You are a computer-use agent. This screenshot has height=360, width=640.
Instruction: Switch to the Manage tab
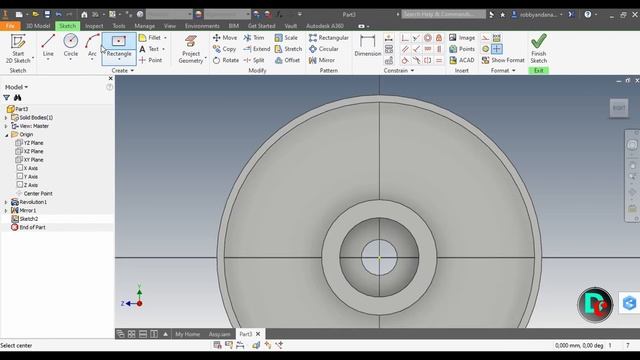(144, 26)
